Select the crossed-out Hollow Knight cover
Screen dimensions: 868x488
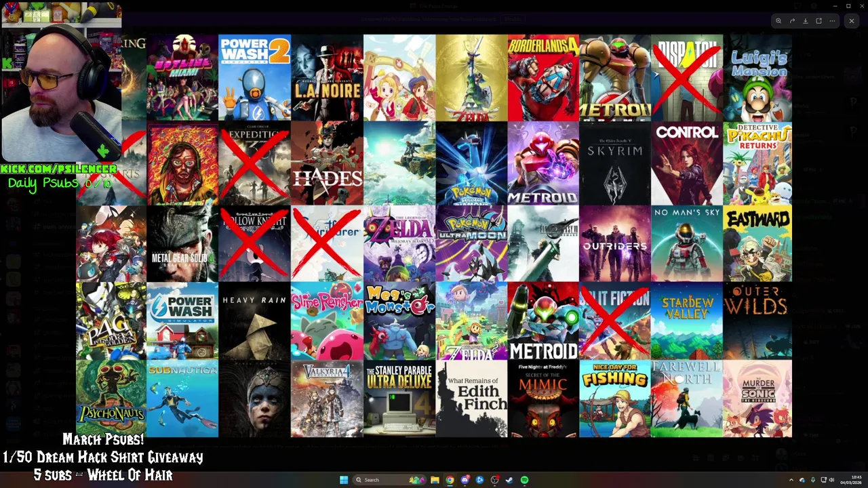coord(254,244)
